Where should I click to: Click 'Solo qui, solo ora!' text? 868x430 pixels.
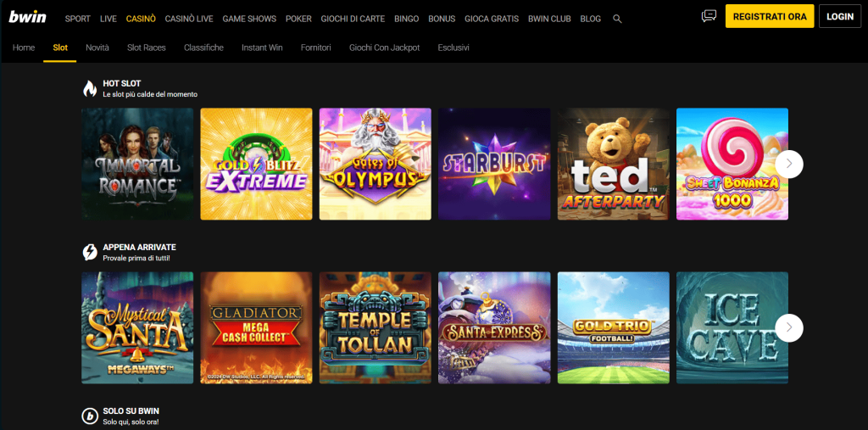click(131, 422)
